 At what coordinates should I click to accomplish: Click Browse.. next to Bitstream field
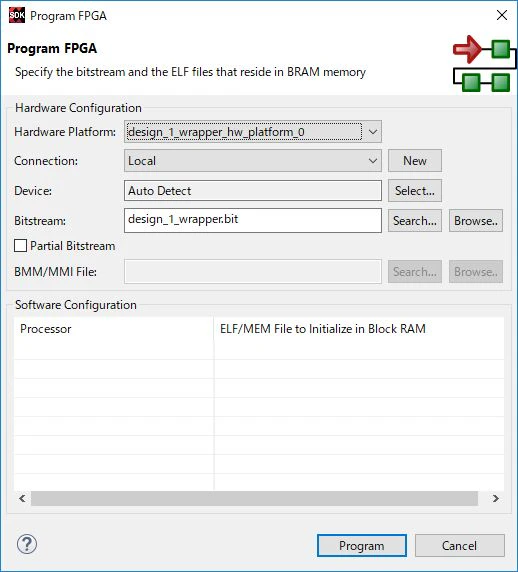pyautogui.click(x=476, y=221)
